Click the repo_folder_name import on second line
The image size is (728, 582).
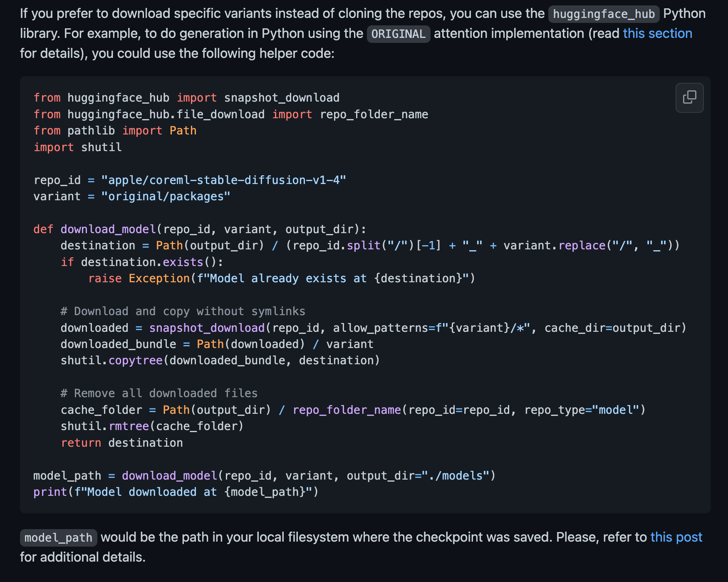374,114
